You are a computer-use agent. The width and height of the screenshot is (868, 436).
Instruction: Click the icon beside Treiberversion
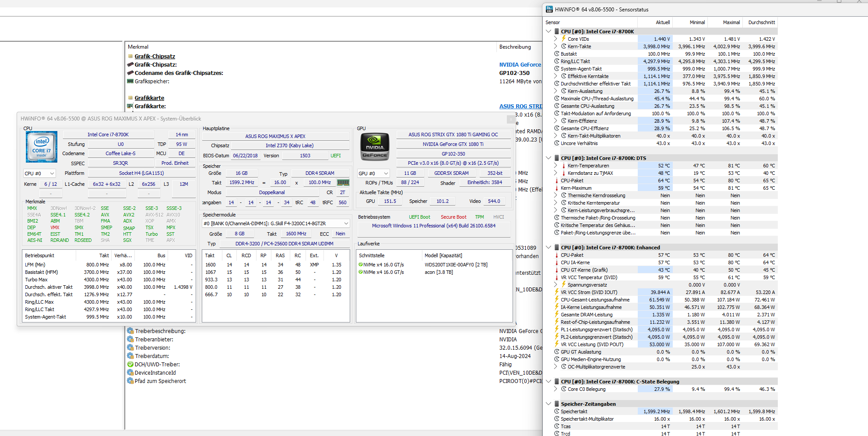[130, 348]
